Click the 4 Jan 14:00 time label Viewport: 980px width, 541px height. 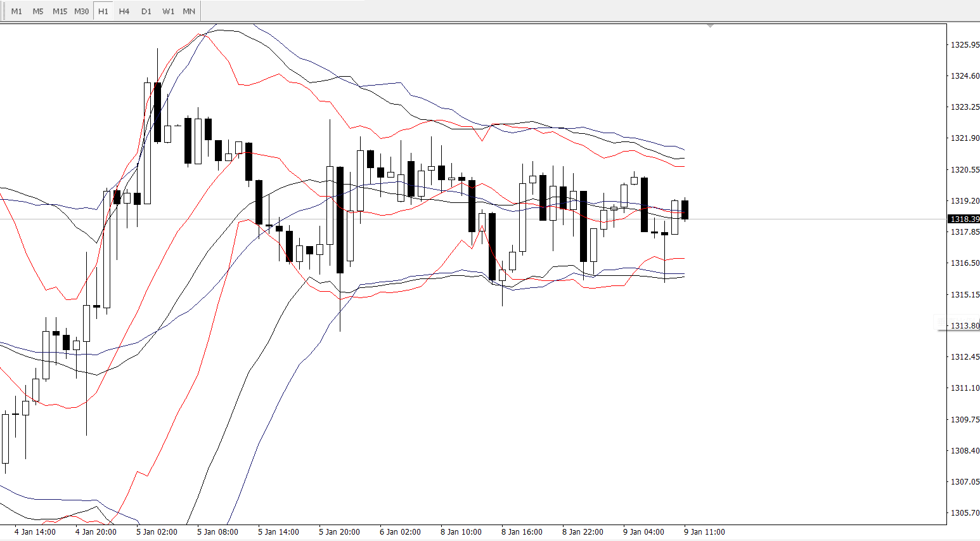click(x=35, y=532)
